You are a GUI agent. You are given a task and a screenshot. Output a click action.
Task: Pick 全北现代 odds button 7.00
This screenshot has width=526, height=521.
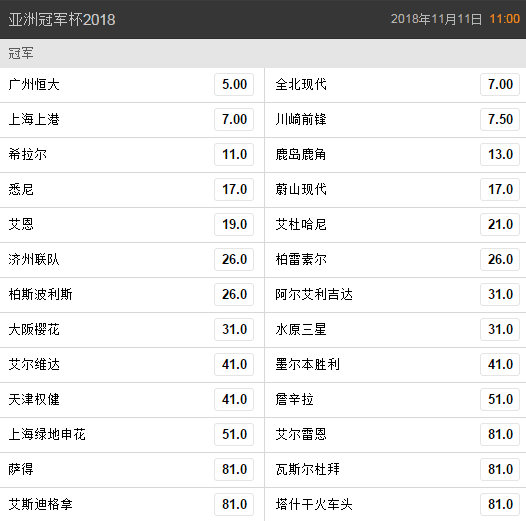(500, 85)
